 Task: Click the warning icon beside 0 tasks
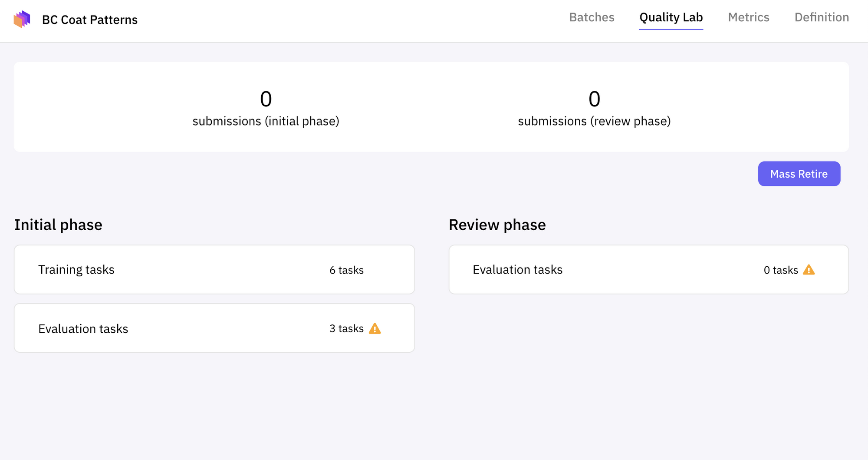[809, 270]
